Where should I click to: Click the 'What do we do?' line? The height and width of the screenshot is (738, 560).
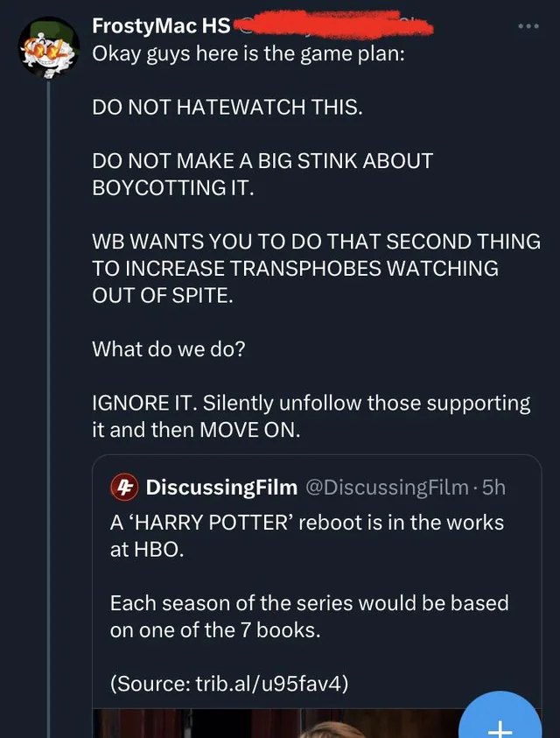point(169,348)
